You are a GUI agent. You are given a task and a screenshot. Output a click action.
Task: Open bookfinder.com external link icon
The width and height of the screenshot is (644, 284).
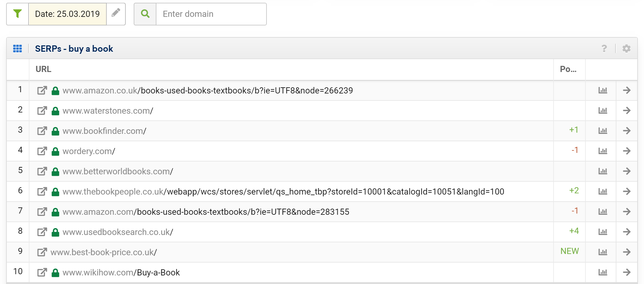coord(42,131)
